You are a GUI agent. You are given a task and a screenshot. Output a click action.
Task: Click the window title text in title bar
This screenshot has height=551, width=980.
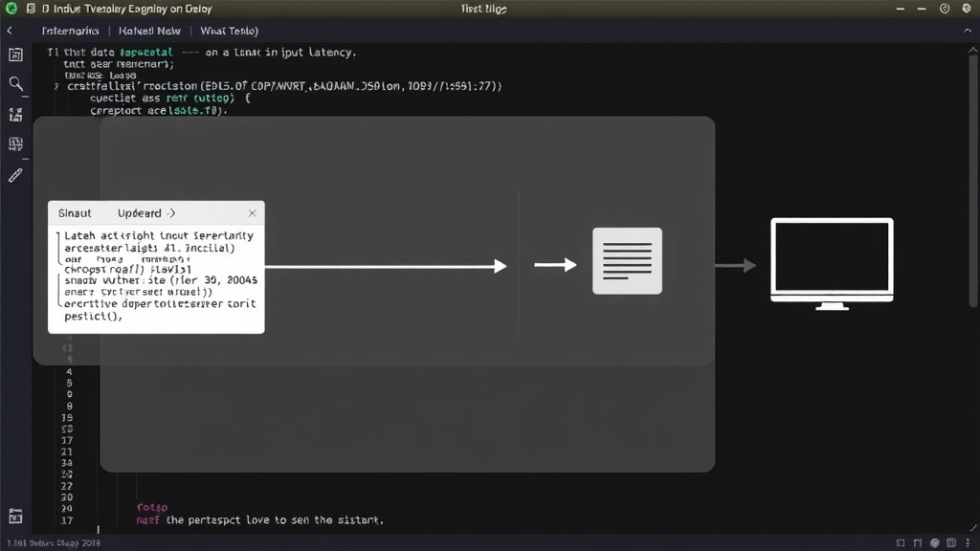click(x=127, y=9)
